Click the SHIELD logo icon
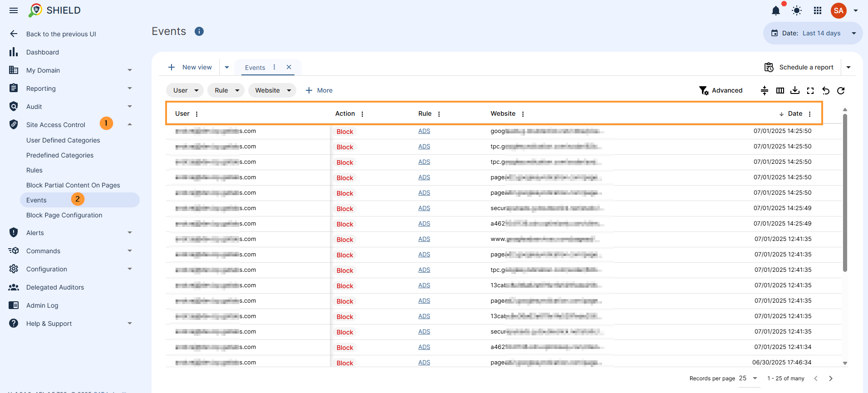The height and width of the screenshot is (393, 868). pos(35,10)
